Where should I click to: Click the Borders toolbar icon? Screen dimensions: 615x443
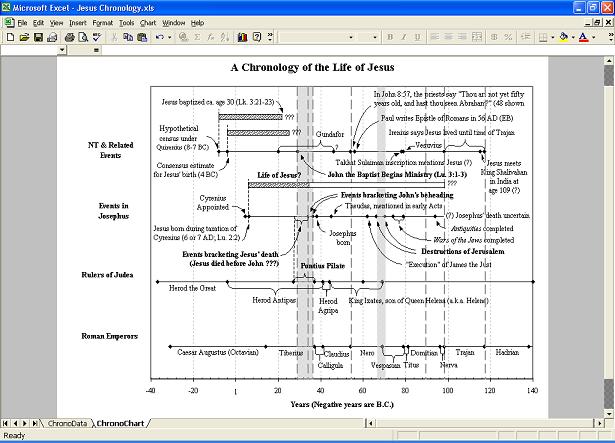tap(543, 37)
